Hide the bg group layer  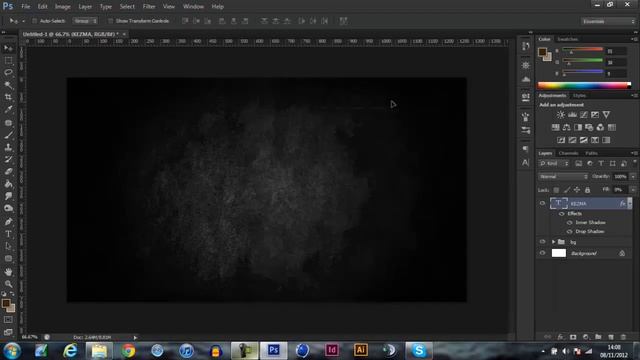pyautogui.click(x=542, y=242)
